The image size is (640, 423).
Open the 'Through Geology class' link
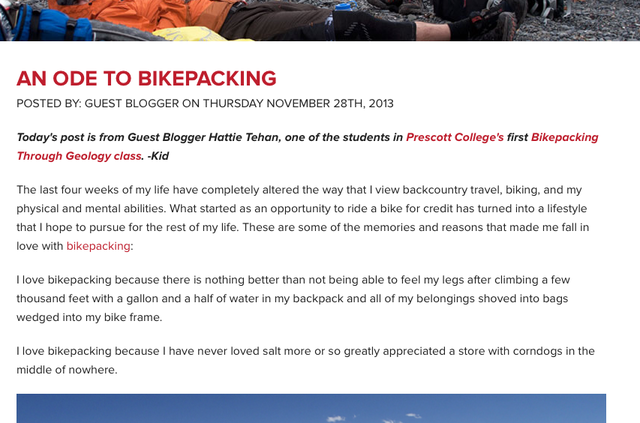coord(79,156)
